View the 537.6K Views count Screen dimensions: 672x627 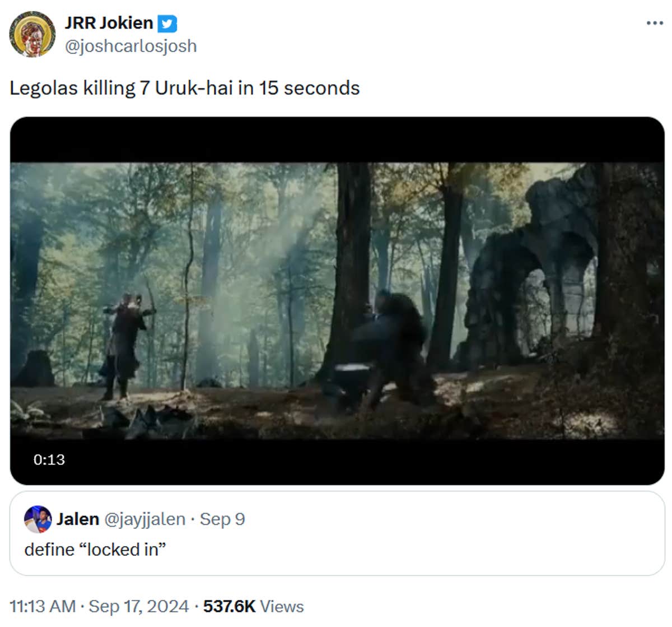253,606
